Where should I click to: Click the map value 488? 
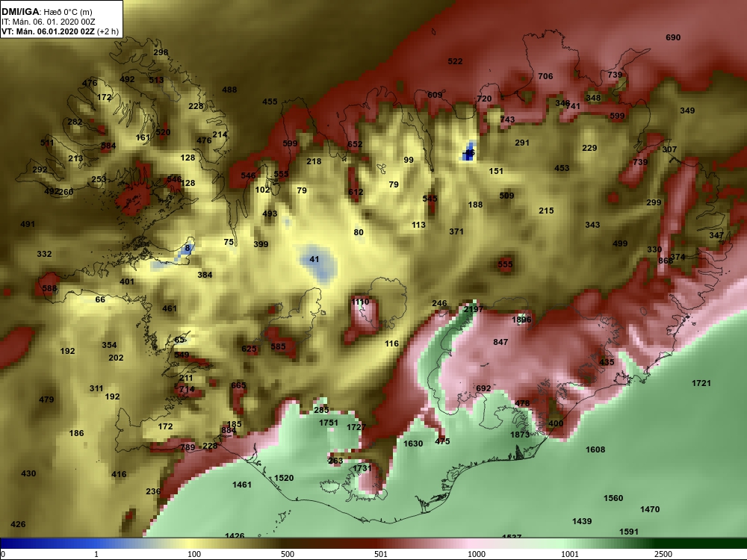click(x=229, y=90)
